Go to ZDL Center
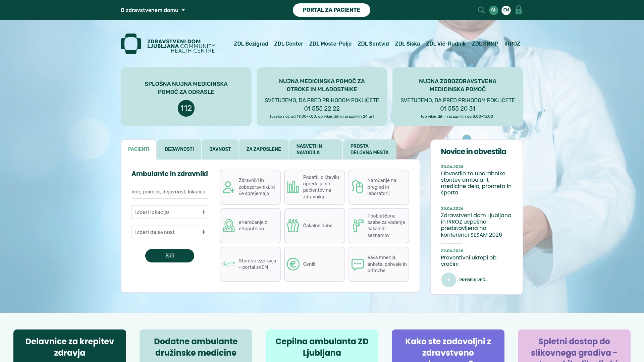This screenshot has width=644, height=362. 288,44
